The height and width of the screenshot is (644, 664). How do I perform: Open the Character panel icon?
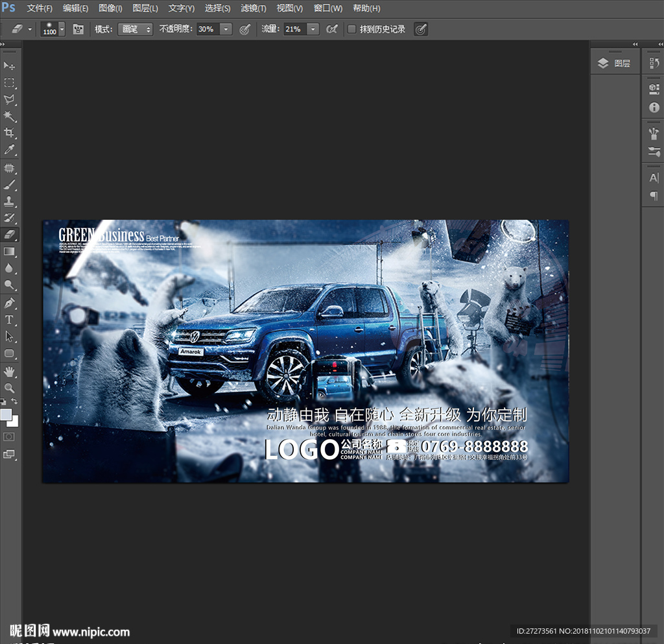pyautogui.click(x=654, y=178)
